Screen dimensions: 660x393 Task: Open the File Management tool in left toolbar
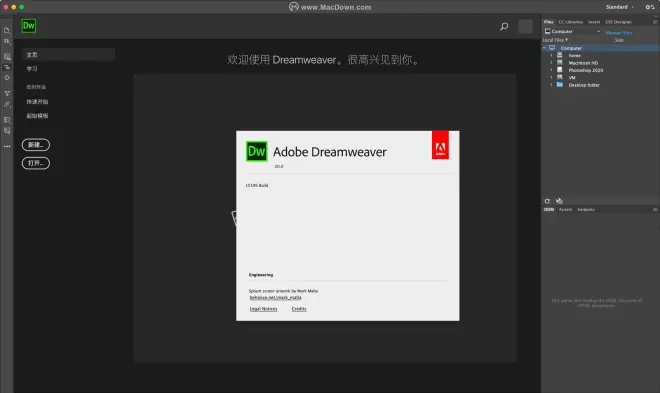[7, 41]
